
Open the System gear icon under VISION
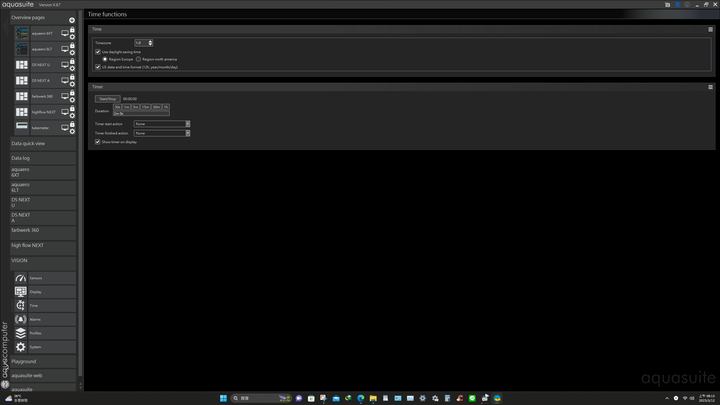(21, 347)
